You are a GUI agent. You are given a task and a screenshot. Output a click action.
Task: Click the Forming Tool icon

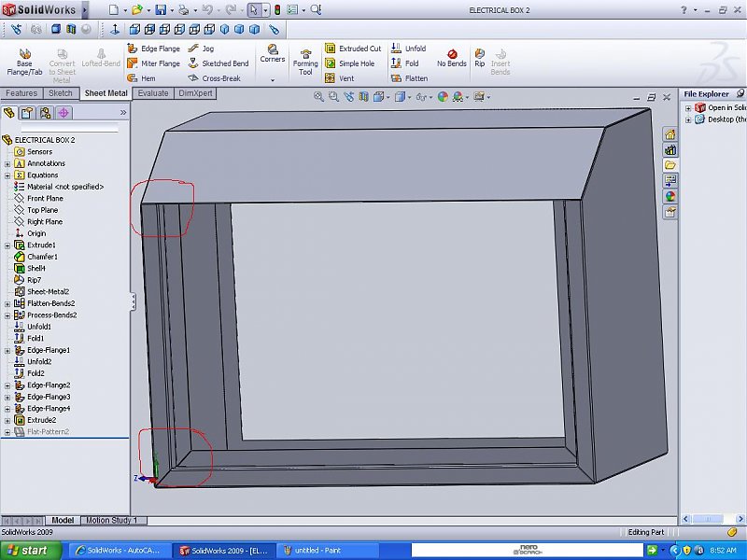pos(305,62)
